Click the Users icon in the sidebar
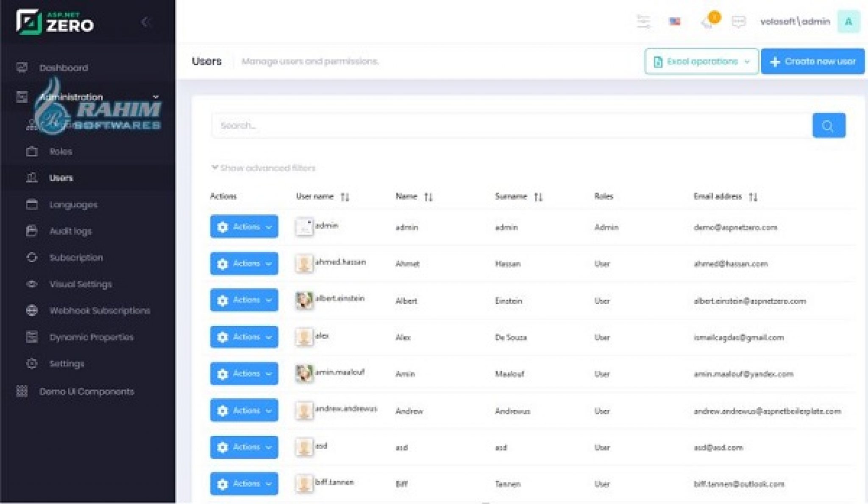 click(31, 178)
